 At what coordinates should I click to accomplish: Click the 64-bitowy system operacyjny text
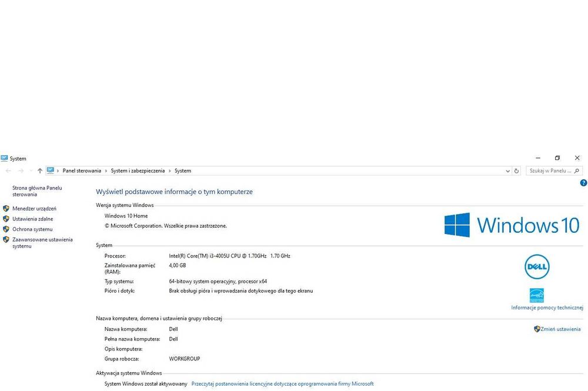tap(218, 281)
